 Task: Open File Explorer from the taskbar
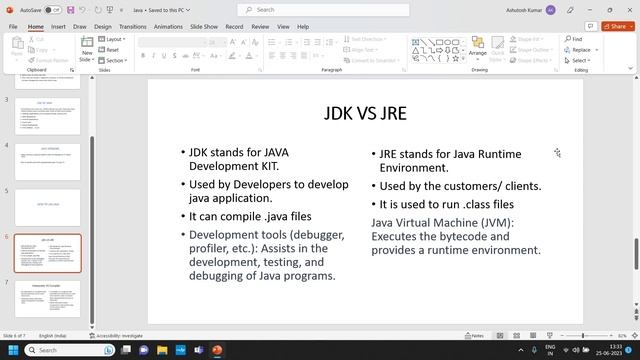pos(162,350)
